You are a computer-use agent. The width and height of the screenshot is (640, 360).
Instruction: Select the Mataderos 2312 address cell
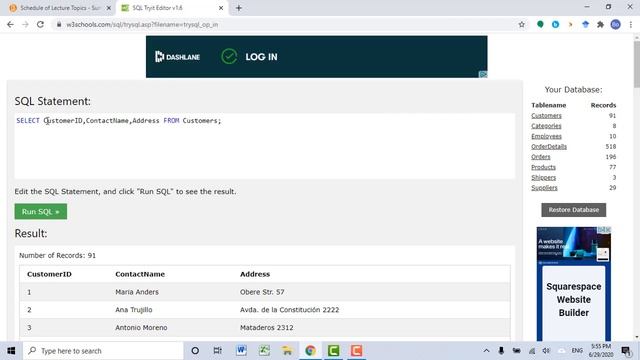(267, 327)
